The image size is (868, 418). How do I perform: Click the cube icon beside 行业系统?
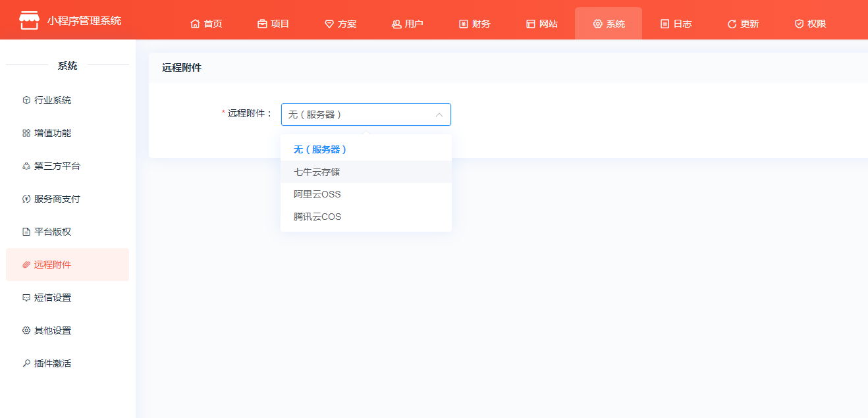(26, 100)
